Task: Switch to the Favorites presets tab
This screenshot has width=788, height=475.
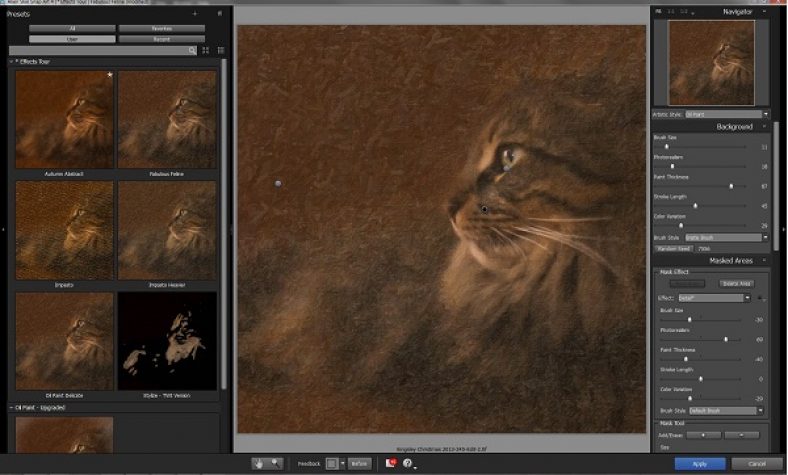Action: point(161,29)
